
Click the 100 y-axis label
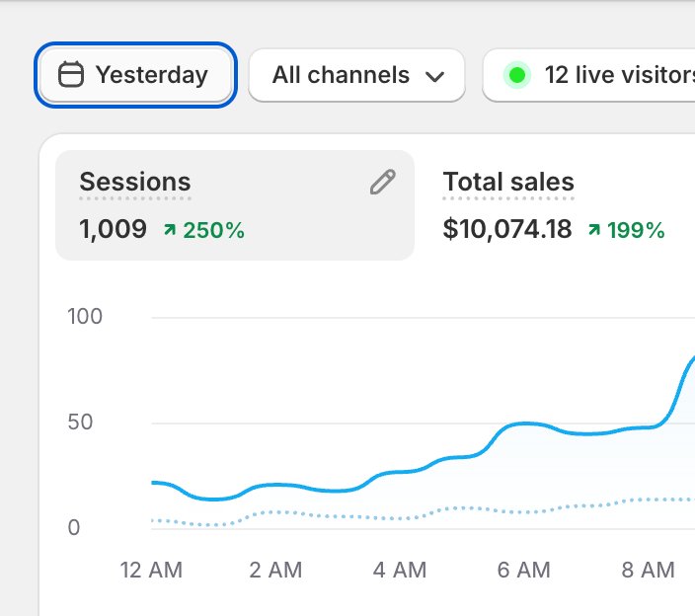[x=85, y=317]
